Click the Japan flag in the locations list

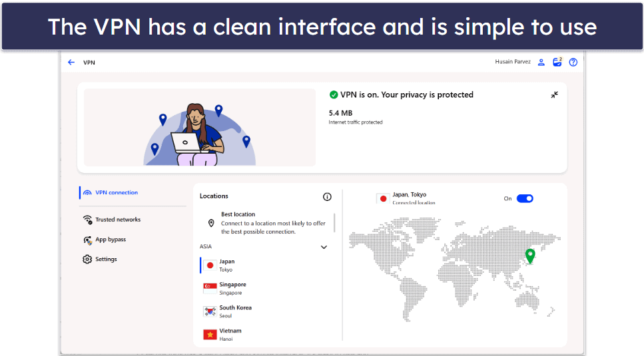click(210, 266)
